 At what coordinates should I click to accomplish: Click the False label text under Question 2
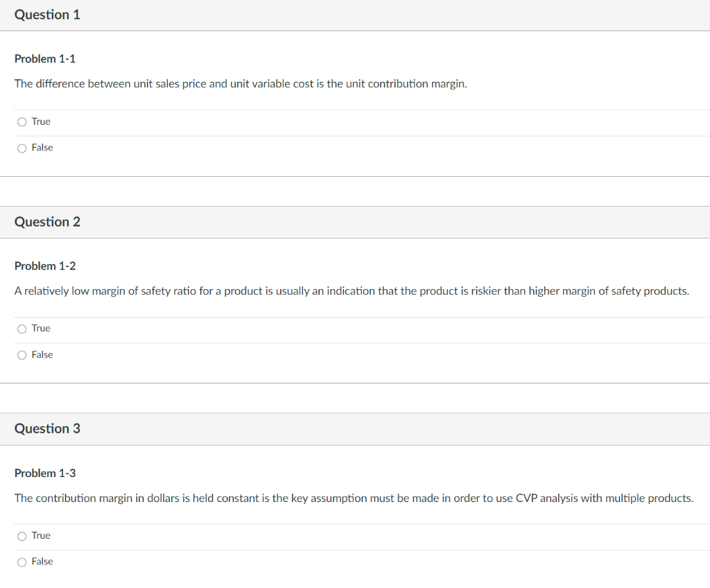(42, 354)
